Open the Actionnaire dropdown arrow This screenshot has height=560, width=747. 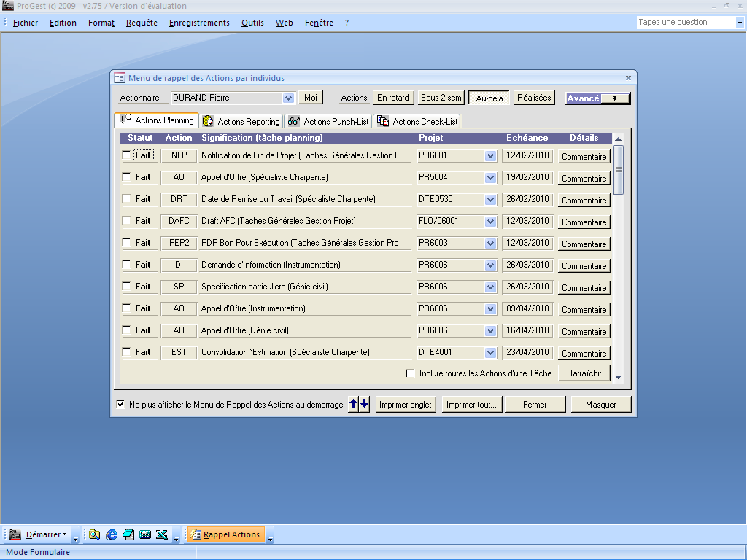tap(288, 98)
